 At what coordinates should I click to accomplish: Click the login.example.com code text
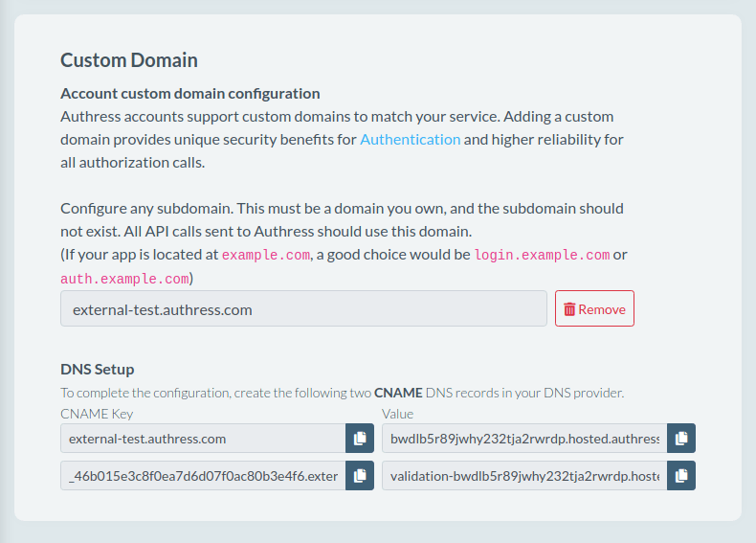[542, 255]
